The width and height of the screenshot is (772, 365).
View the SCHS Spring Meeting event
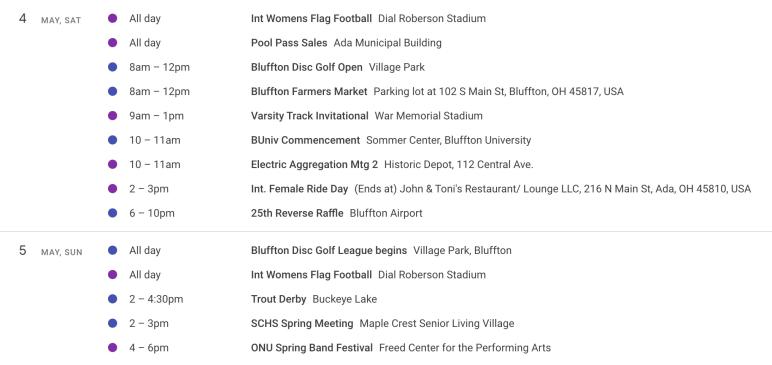pos(302,324)
